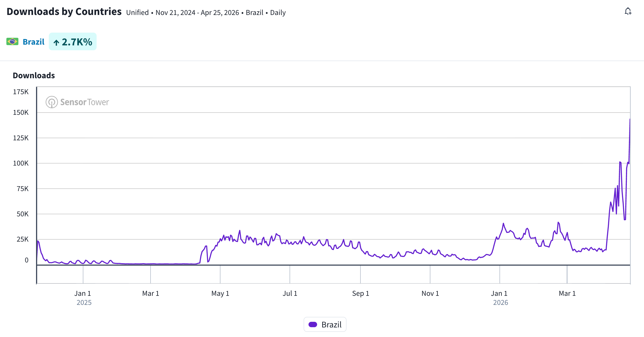Click the Nov 1 axis label
This screenshot has width=644, height=337.
coord(430,294)
